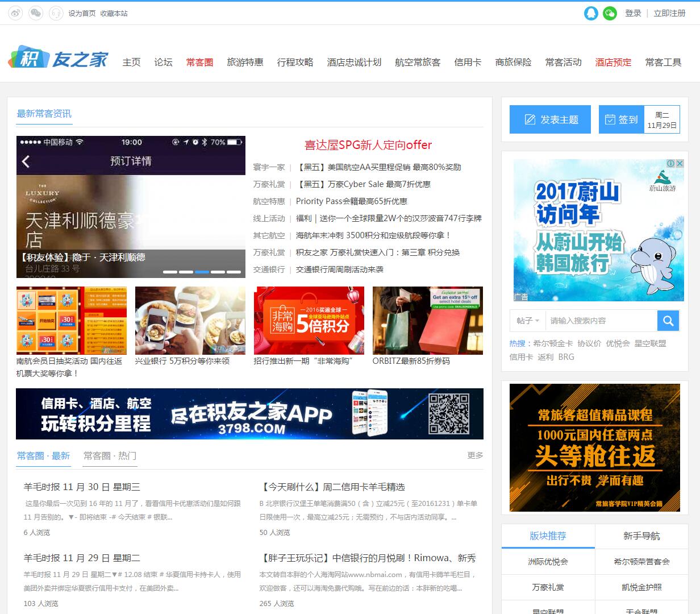Image resolution: width=700 pixels, height=614 pixels.
Task: Open the 兴业银行 5万积分 thumbnail
Action: [x=190, y=321]
